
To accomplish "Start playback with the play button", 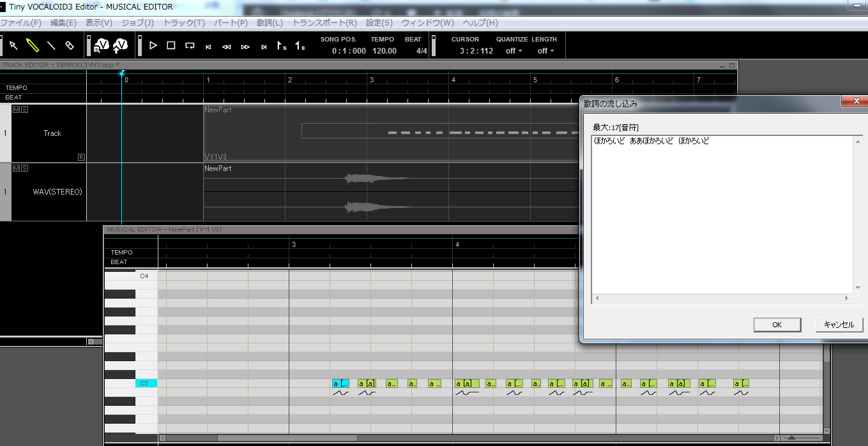I will click(x=153, y=45).
